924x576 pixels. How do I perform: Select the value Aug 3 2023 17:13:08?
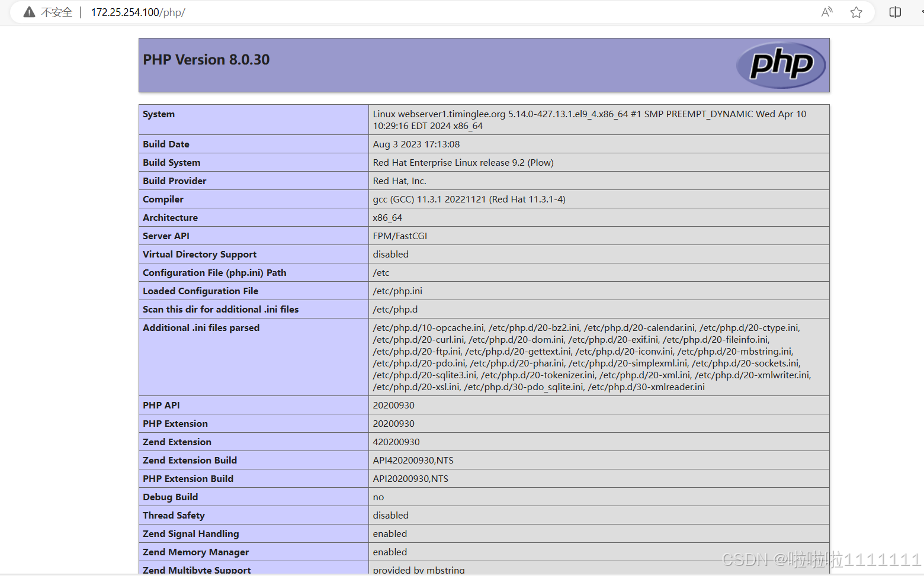pos(416,144)
